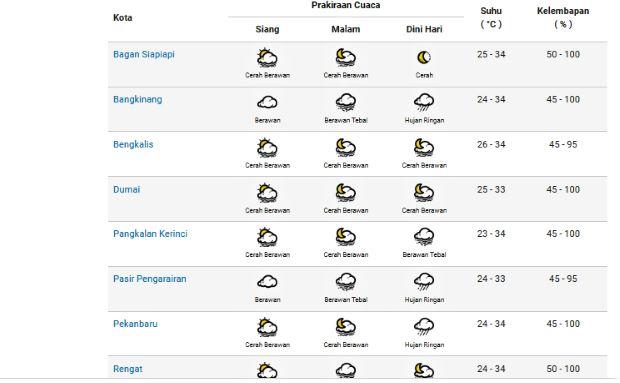Open the Bengkalis city link

click(133, 145)
